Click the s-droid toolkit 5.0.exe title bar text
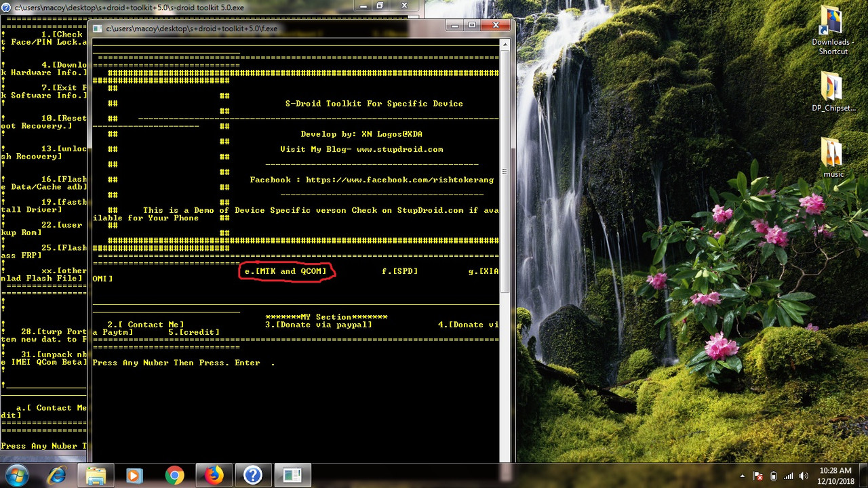This screenshot has height=488, width=868. [x=129, y=7]
